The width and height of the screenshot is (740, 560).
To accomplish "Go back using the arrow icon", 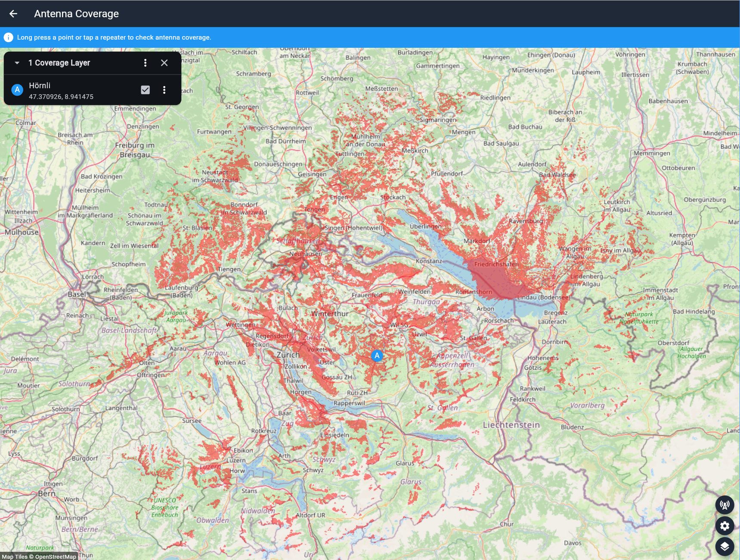I will tap(13, 14).
